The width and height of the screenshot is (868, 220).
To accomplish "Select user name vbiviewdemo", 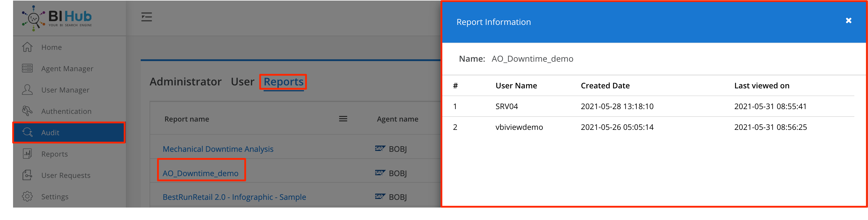I will coord(519,127).
